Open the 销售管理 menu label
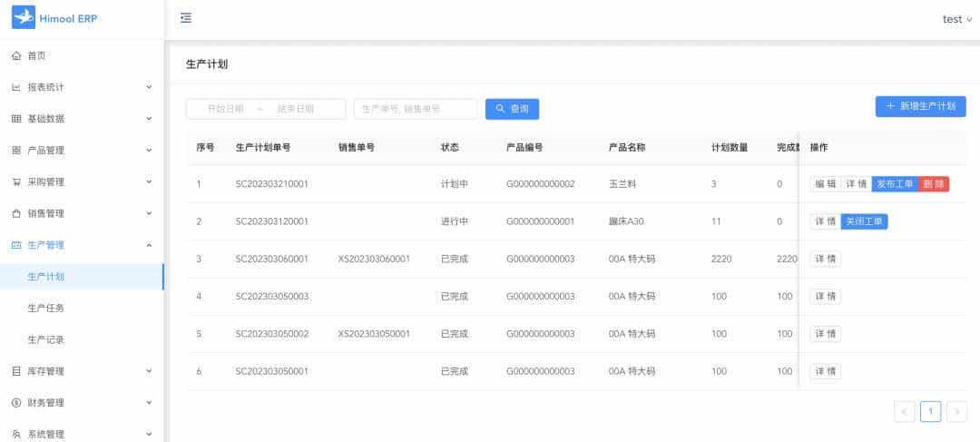Viewport: 980px width, 442px height. click(x=45, y=214)
